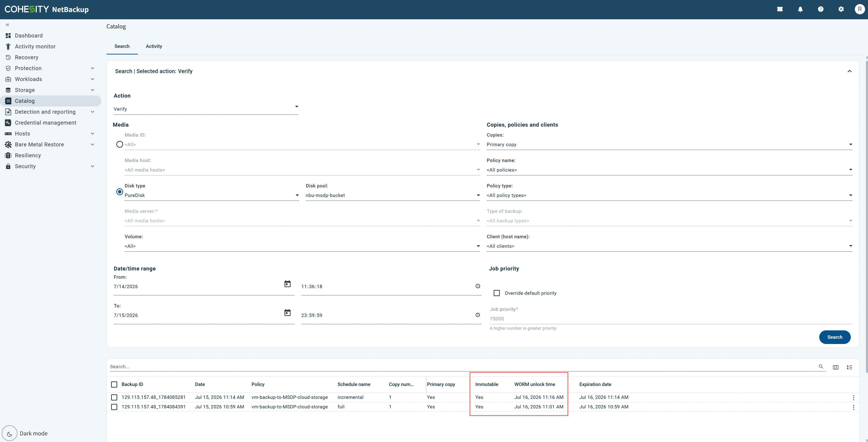The width and height of the screenshot is (868, 442).
Task: Open the Dashboard icon in sidebar
Action: (8, 35)
